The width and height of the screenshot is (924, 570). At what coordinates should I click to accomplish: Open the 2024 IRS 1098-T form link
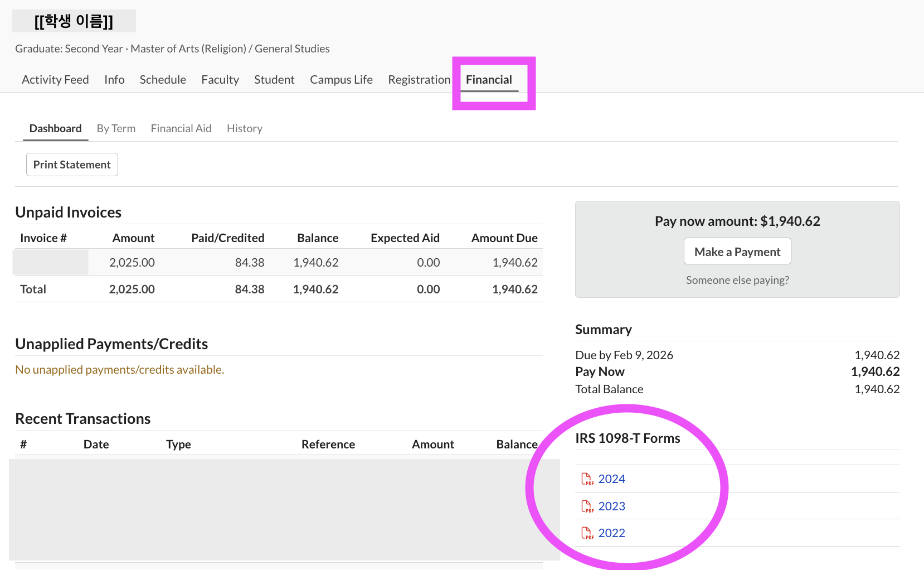(611, 479)
